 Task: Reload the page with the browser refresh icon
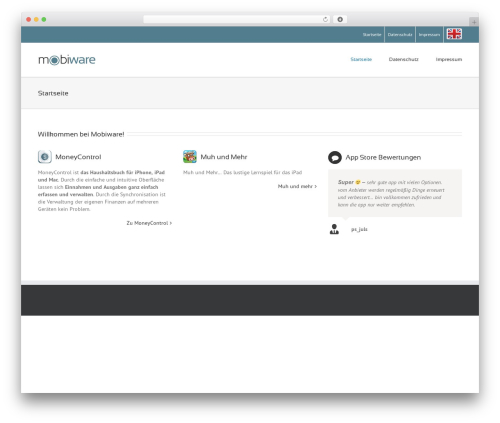coord(325,19)
